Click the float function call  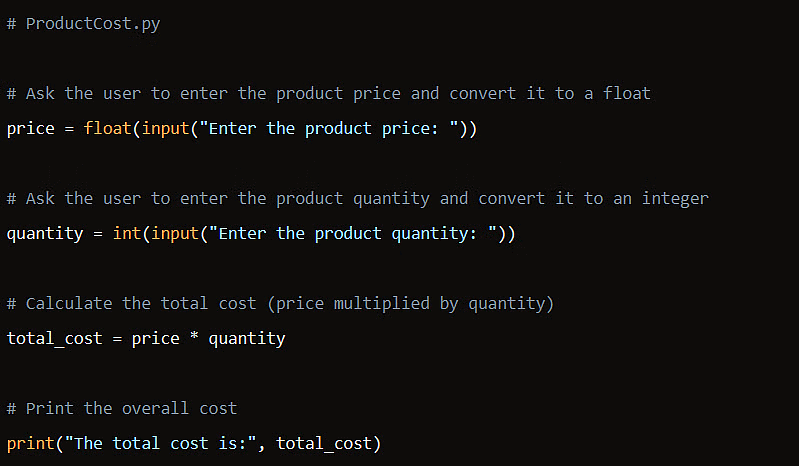point(107,128)
